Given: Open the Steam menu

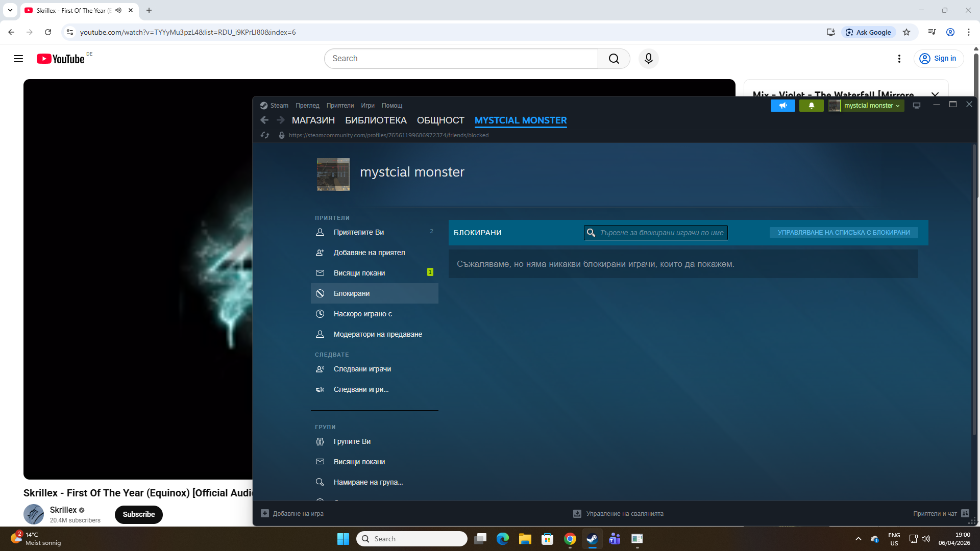Looking at the screenshot, I should coord(279,106).
